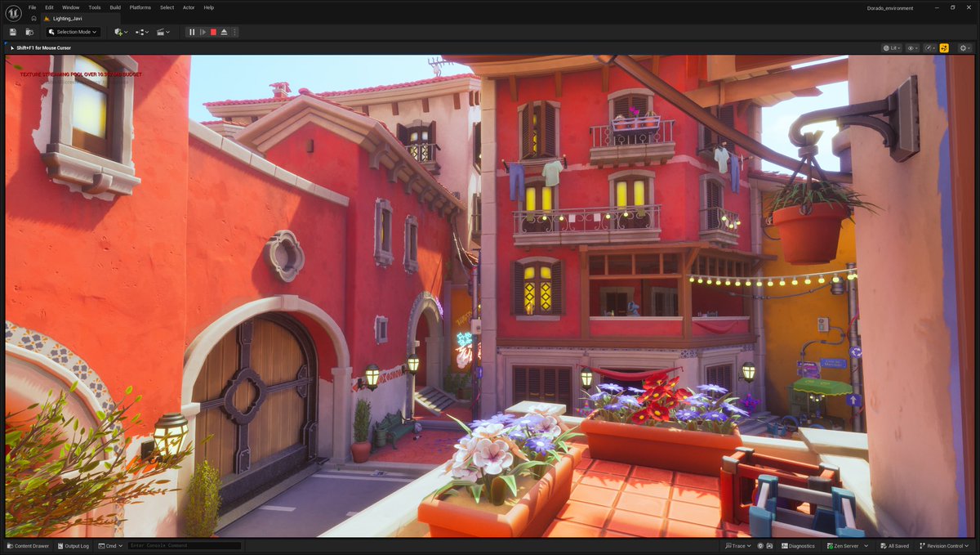The width and height of the screenshot is (980, 555).
Task: Click the home icon beside Lighting_Javi tab
Action: 33,18
